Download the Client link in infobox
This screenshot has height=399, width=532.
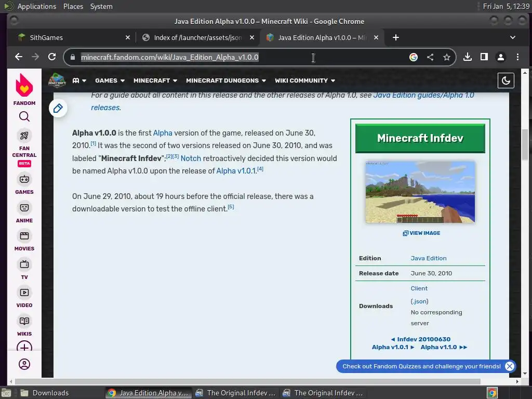tap(419, 288)
